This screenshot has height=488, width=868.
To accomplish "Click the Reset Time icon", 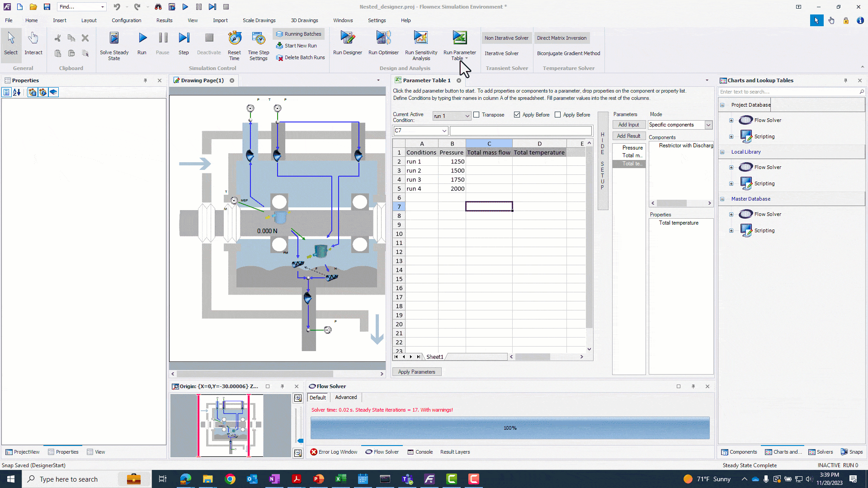I will [x=234, y=38].
